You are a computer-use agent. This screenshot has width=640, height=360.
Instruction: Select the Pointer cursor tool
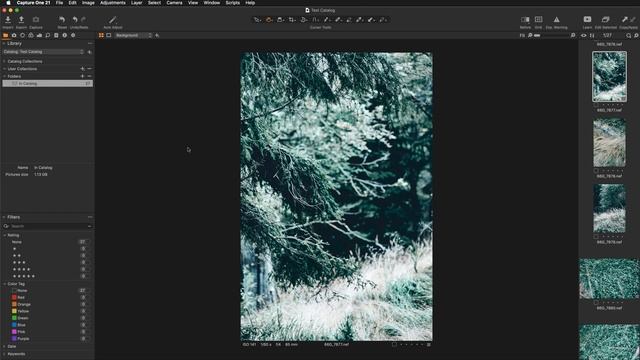point(257,20)
